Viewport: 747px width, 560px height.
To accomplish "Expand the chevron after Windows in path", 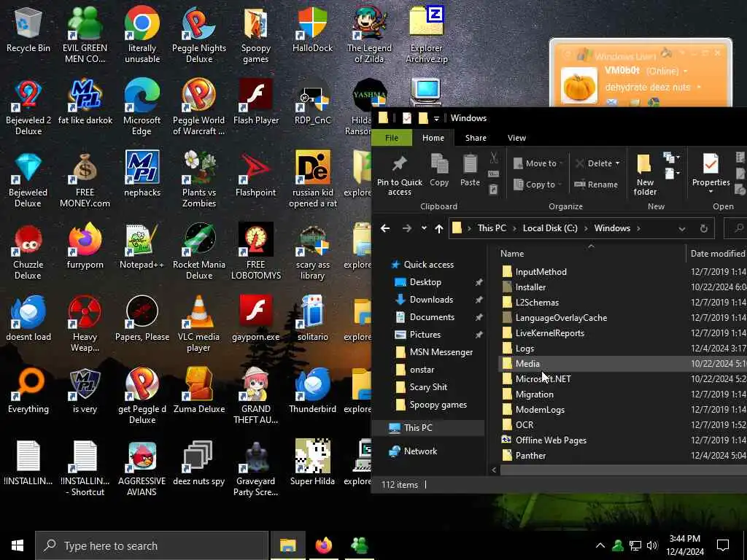I will pos(638,228).
